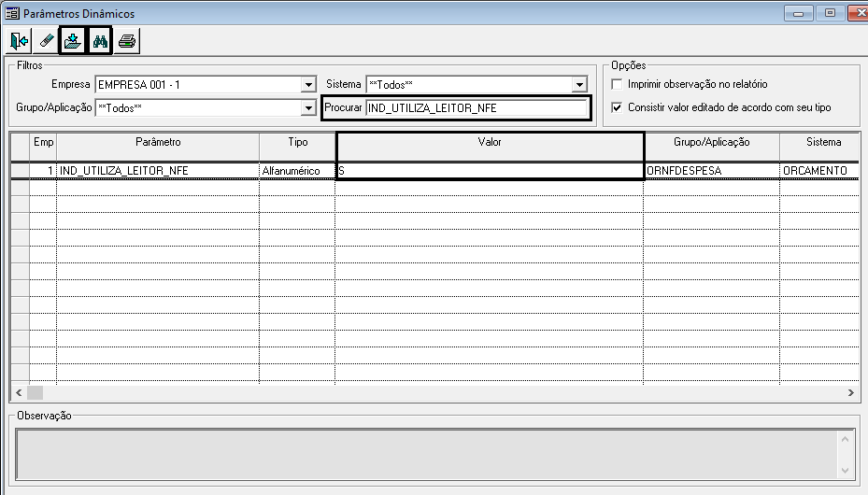
Task: Click the grid scroll right arrow
Action: pos(851,392)
